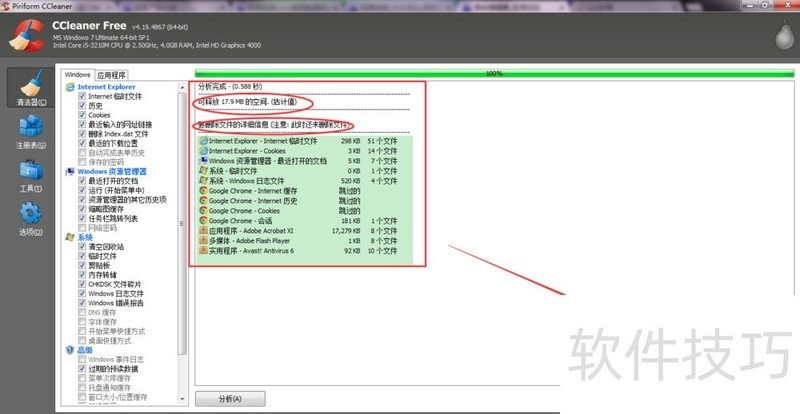The height and width of the screenshot is (414, 800).
Task: Toggle the Windows 错误报告 checkbox
Action: 82,303
